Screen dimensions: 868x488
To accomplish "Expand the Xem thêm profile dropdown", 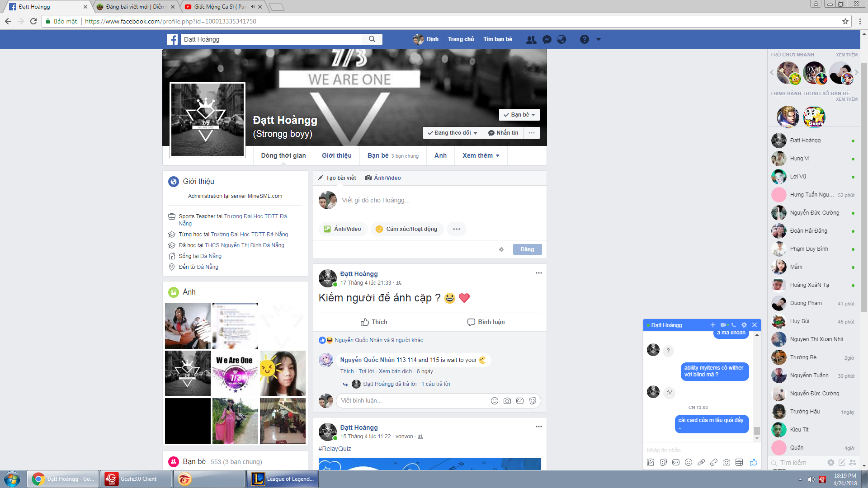I will pos(481,155).
